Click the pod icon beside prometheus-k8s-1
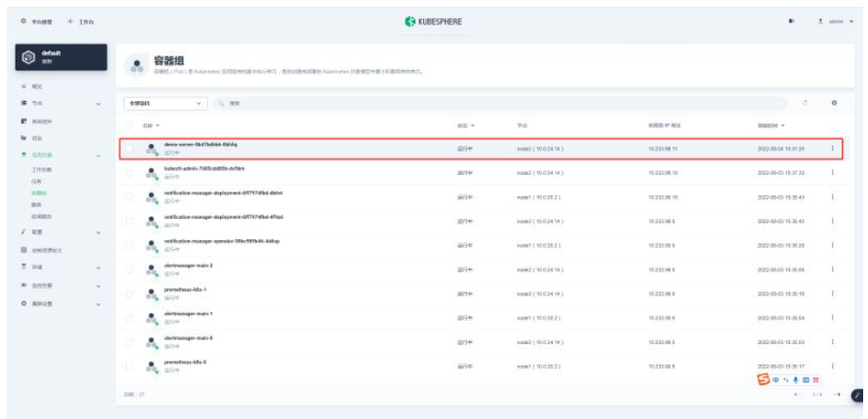868x419 pixels. point(151,293)
